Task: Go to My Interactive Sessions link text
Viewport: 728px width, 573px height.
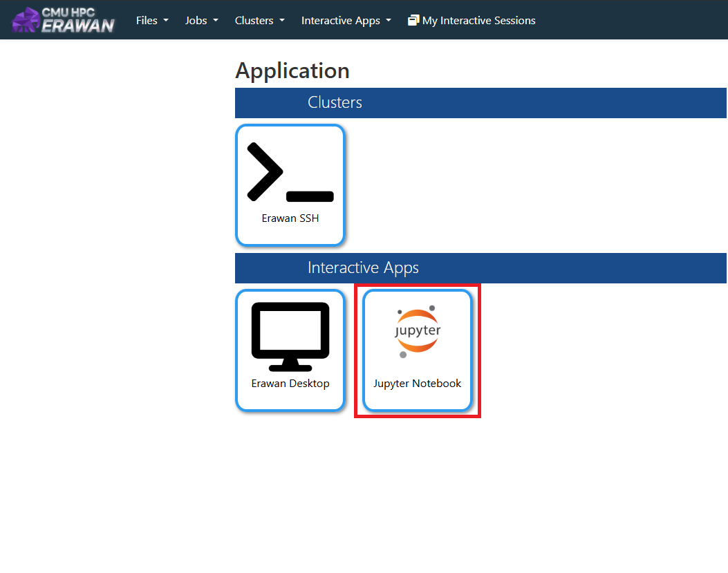Action: pyautogui.click(x=478, y=20)
